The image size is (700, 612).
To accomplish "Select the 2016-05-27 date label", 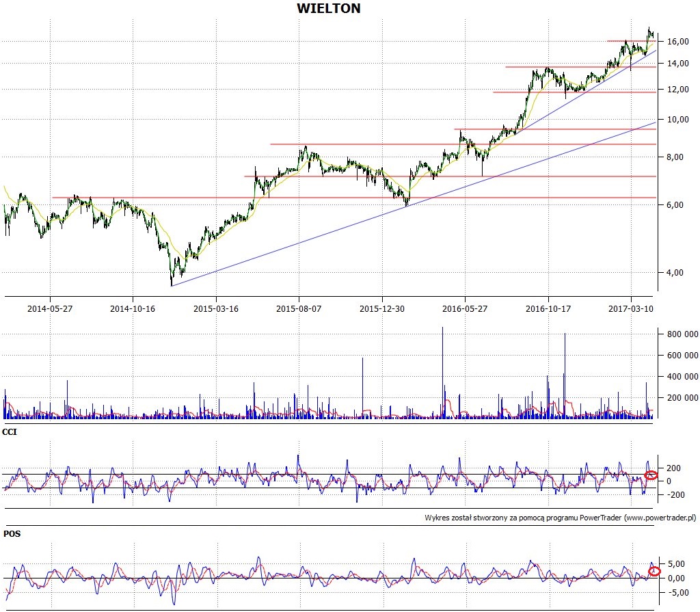I will [465, 308].
